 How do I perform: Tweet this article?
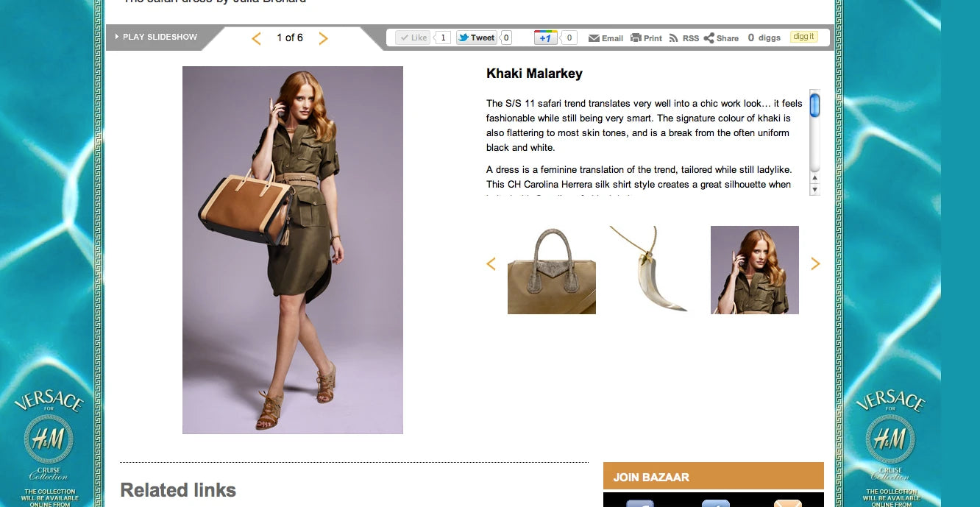476,38
